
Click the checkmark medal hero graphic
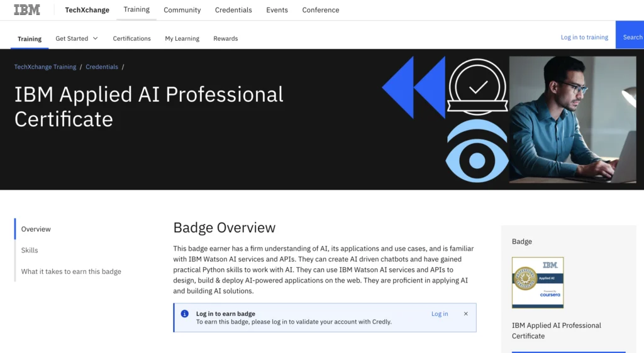pyautogui.click(x=477, y=87)
